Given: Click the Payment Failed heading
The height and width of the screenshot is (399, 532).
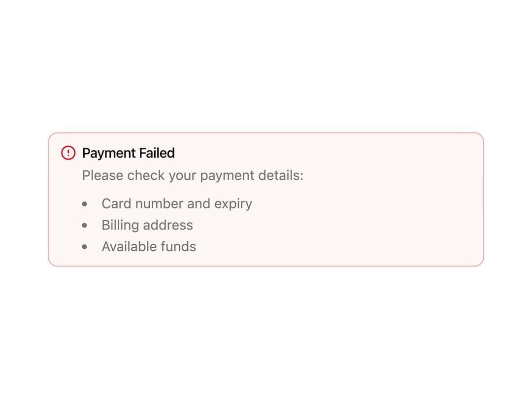Looking at the screenshot, I should click(129, 153).
